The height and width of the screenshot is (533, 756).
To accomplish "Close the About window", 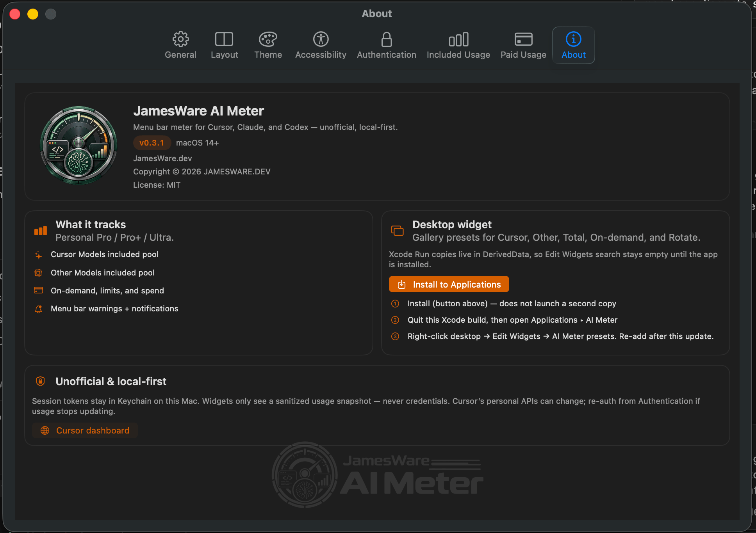I will pyautogui.click(x=15, y=14).
